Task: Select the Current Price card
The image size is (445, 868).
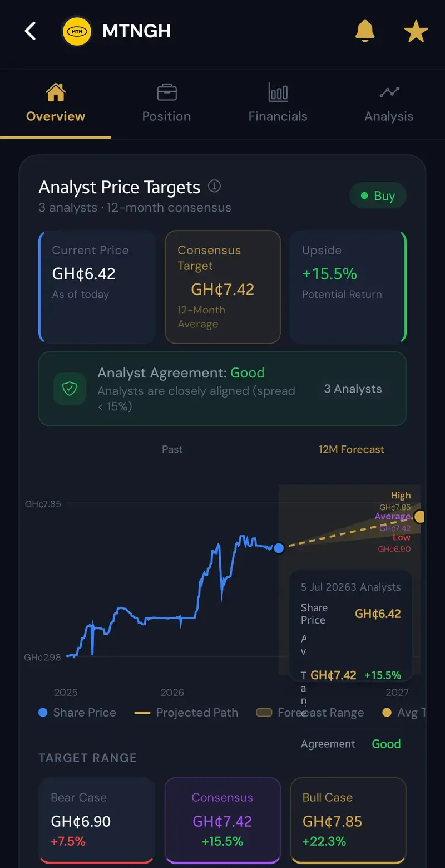Action: (x=97, y=287)
